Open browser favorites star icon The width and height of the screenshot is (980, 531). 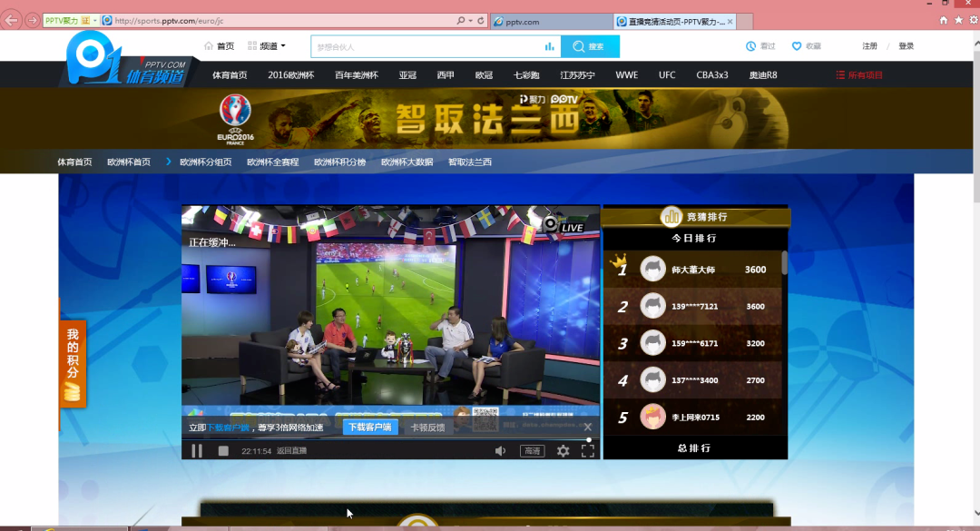tap(958, 20)
